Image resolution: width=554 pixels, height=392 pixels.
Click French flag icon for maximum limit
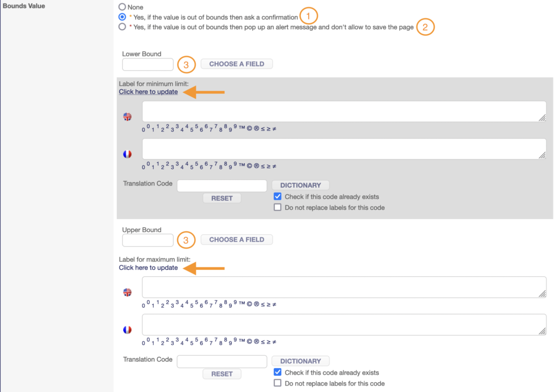tap(128, 330)
